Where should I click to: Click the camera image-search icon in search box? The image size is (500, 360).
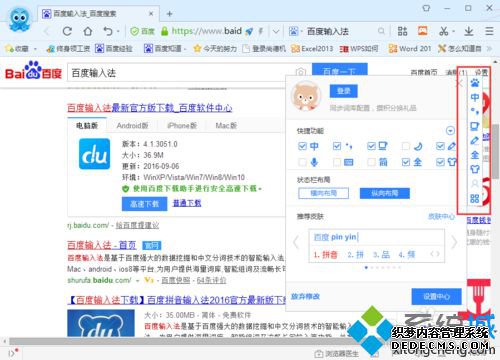tap(300, 72)
